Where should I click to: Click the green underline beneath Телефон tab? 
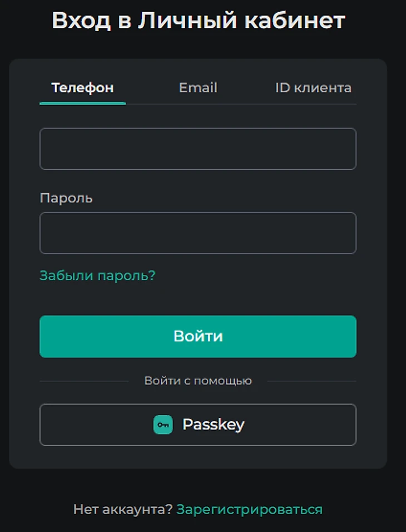click(x=82, y=104)
